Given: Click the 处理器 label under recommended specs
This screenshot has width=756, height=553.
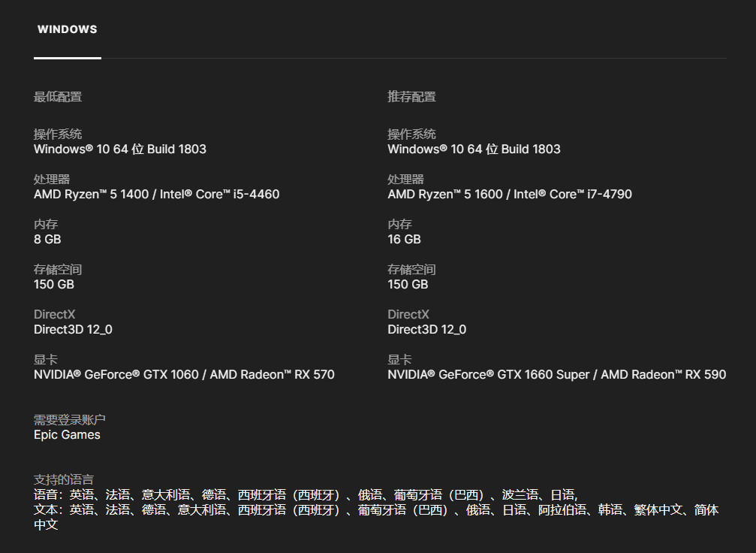Looking at the screenshot, I should pyautogui.click(x=405, y=180).
